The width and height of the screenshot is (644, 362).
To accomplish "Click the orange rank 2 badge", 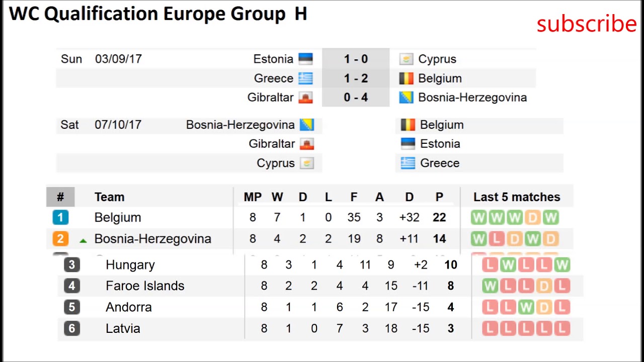I will tap(60, 239).
